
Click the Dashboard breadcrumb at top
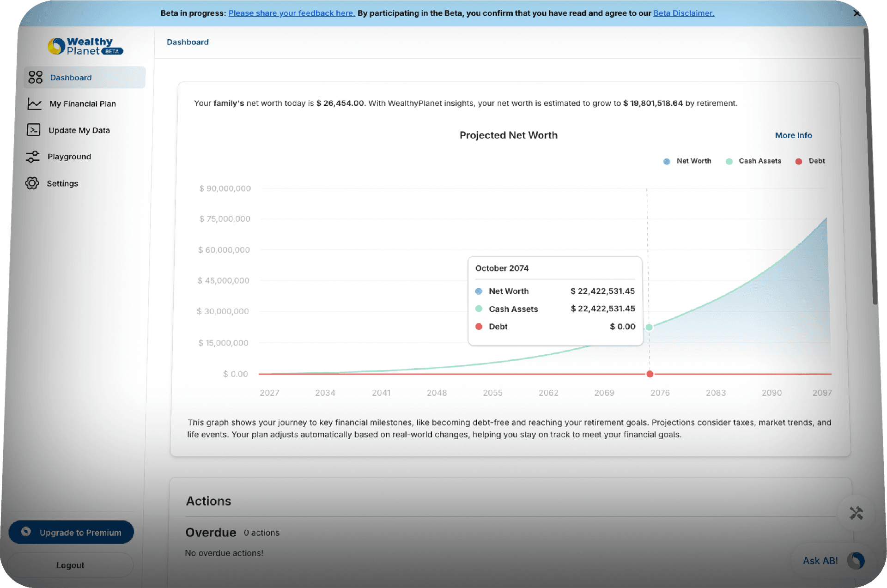tap(188, 42)
